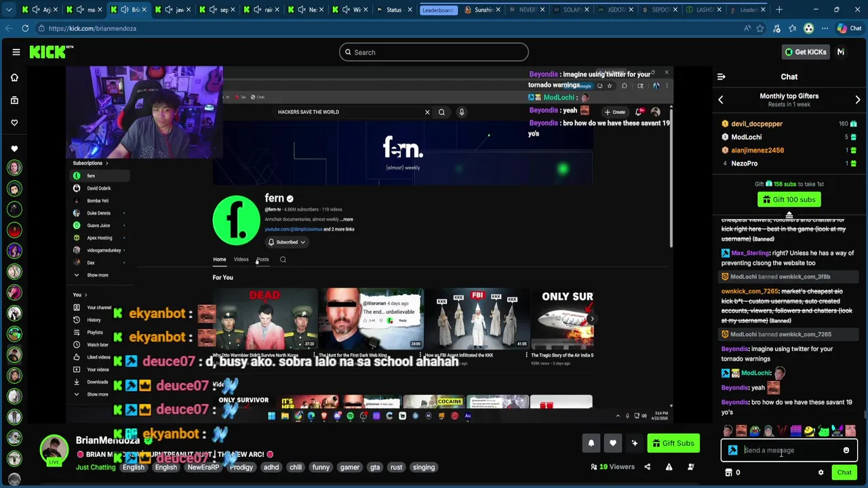Click chat user Max_Sterling

click(x=750, y=253)
